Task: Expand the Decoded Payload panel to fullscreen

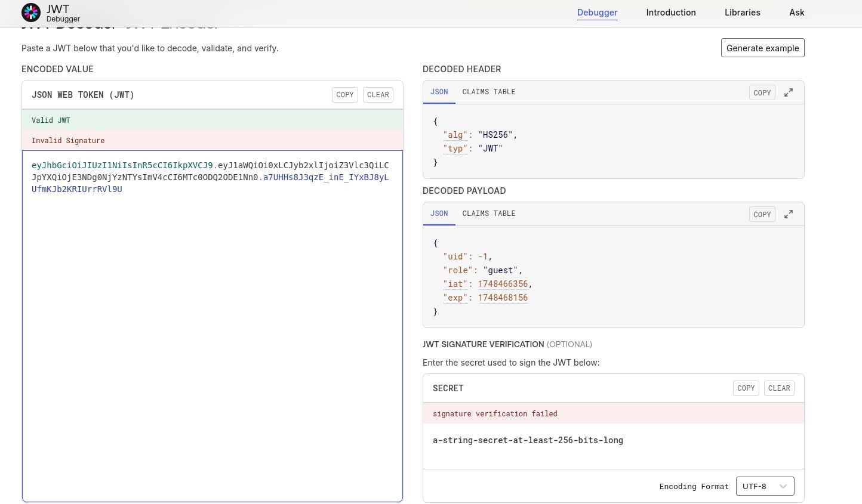Action: tap(789, 214)
